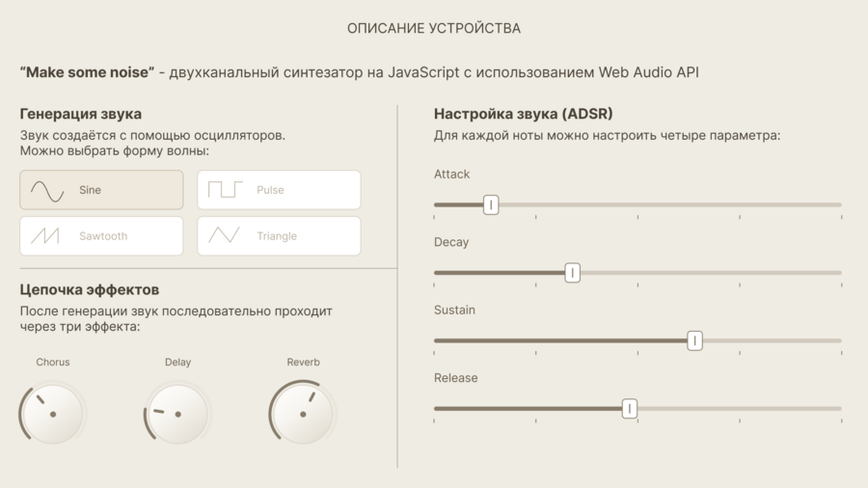Click the 'Attack' label
The image size is (868, 488).
(451, 175)
